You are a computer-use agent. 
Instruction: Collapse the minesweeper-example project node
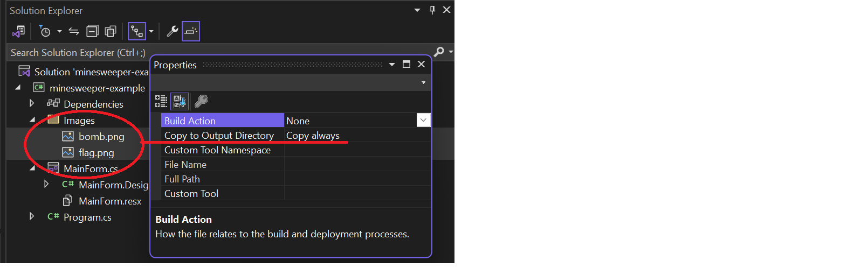click(18, 87)
